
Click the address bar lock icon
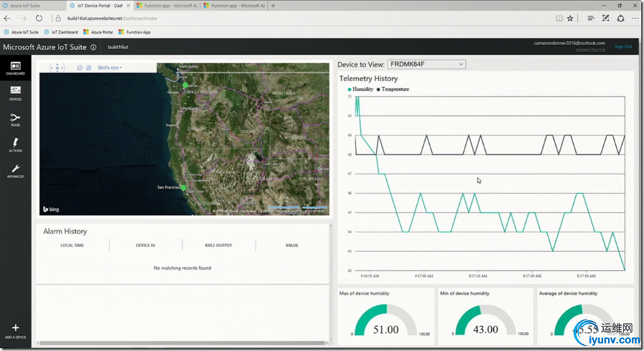(x=58, y=18)
